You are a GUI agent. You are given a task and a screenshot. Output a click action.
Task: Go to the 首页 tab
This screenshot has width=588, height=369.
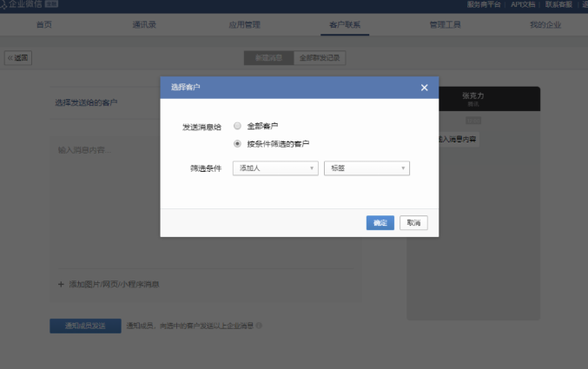click(x=43, y=24)
